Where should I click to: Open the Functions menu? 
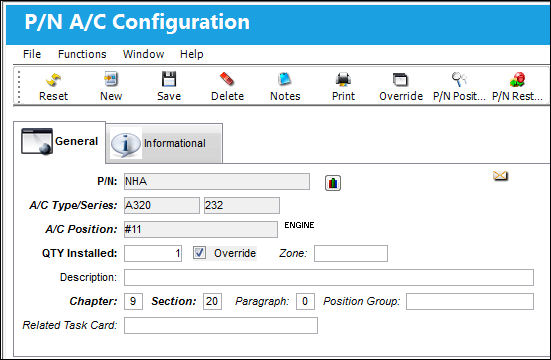[82, 54]
